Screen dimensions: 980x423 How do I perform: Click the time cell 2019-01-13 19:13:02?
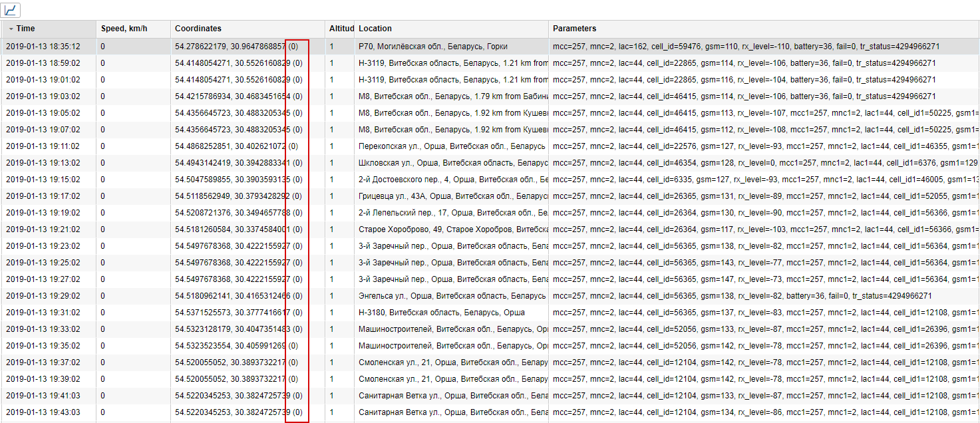(43, 163)
